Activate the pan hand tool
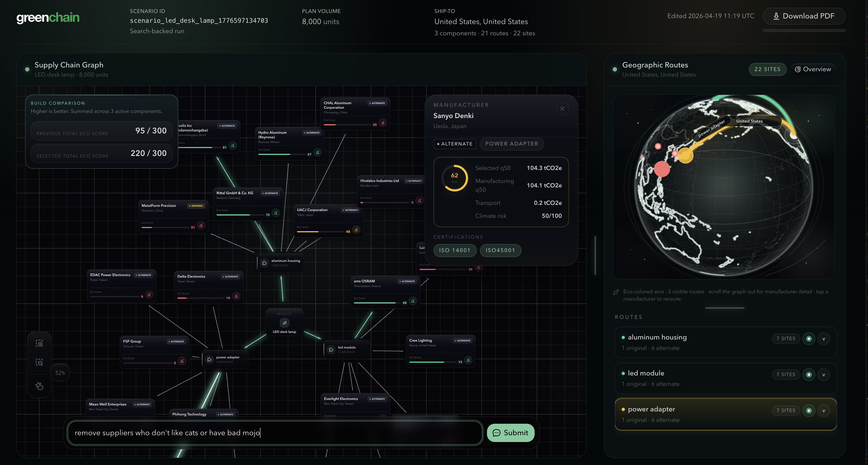Image resolution: width=868 pixels, height=465 pixels. point(39,386)
